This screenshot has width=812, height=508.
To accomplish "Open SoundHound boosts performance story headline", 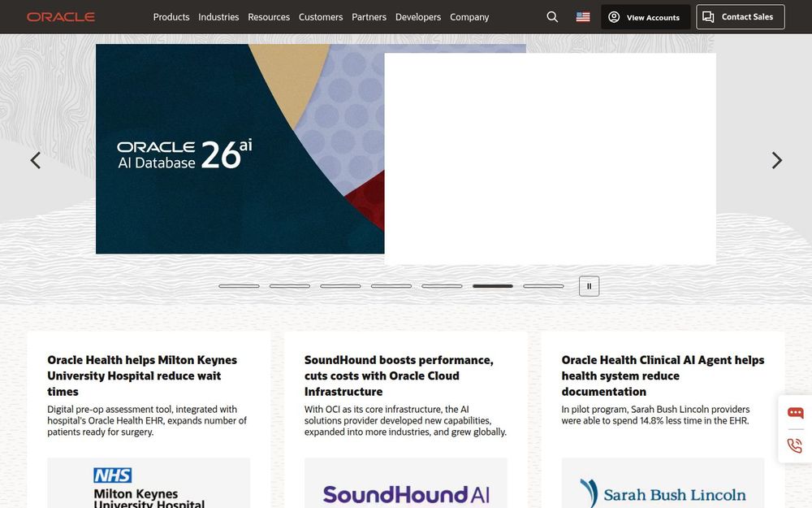I will (399, 376).
